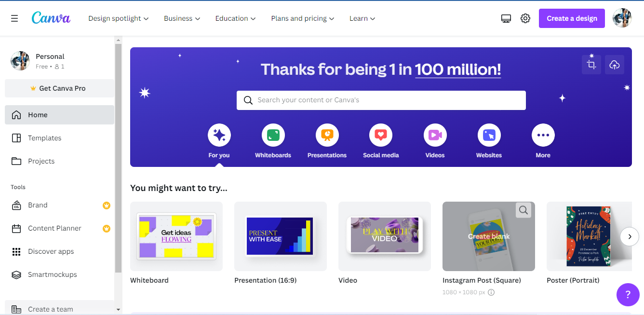The width and height of the screenshot is (644, 315).
Task: Follow the 100 million link
Action: [458, 69]
